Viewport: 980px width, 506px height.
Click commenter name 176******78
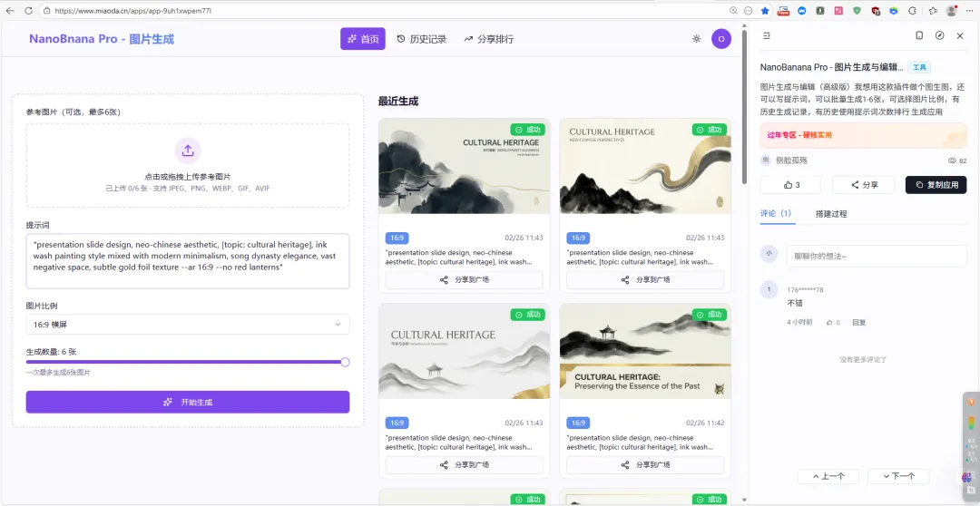point(805,290)
